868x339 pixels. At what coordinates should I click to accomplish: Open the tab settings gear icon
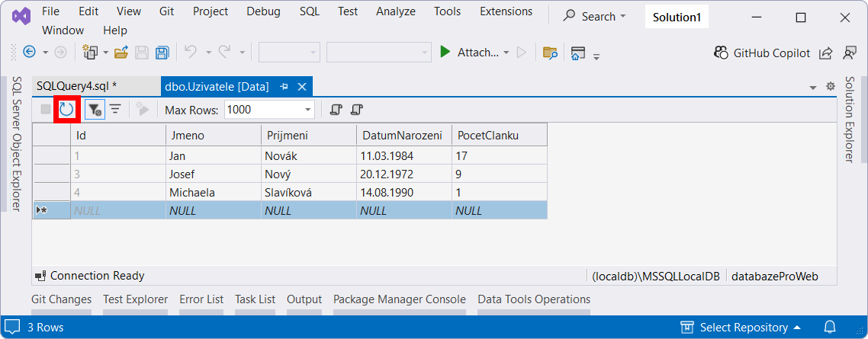(x=830, y=86)
